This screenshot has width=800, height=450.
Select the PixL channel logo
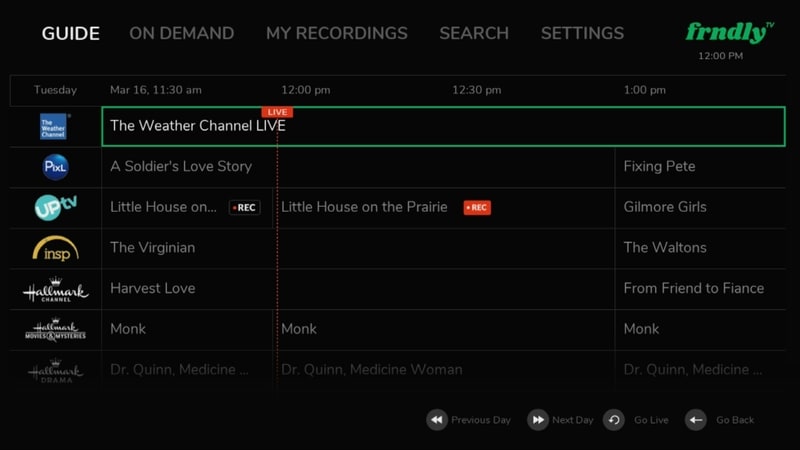(x=55, y=167)
